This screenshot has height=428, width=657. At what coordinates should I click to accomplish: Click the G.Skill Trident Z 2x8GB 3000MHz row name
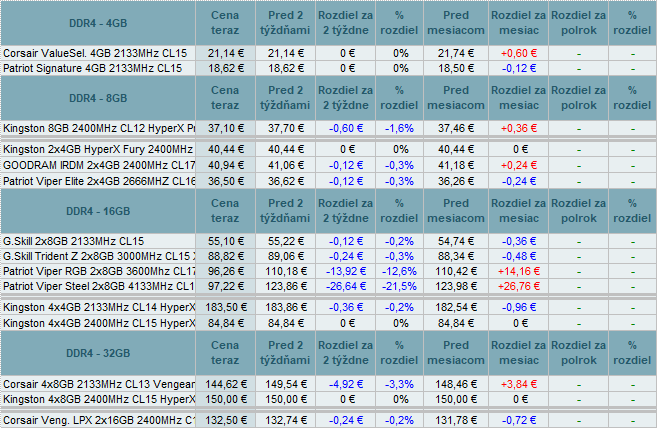pyautogui.click(x=99, y=256)
